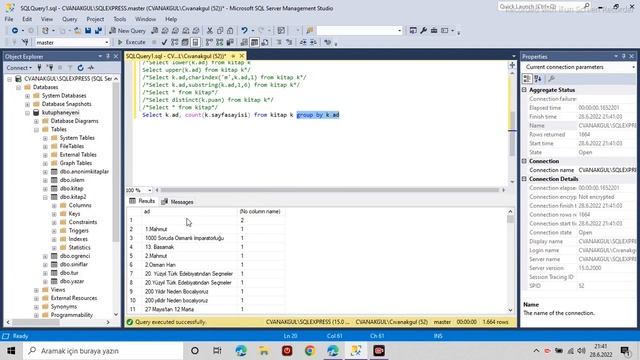Image resolution: width=640 pixels, height=360 pixels.
Task: Collapse the kutuphaneyeni database node
Action: point(27,113)
